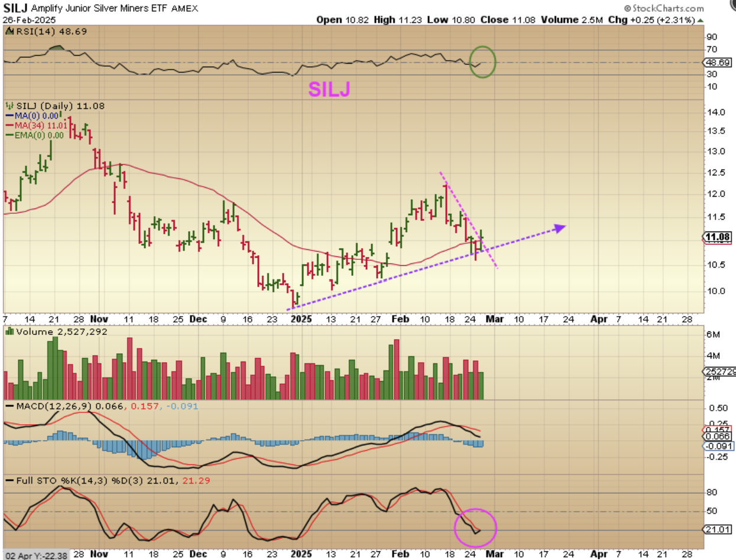Click the 14.0 label on the price axis
Screen dimensions: 736x560
pos(716,112)
